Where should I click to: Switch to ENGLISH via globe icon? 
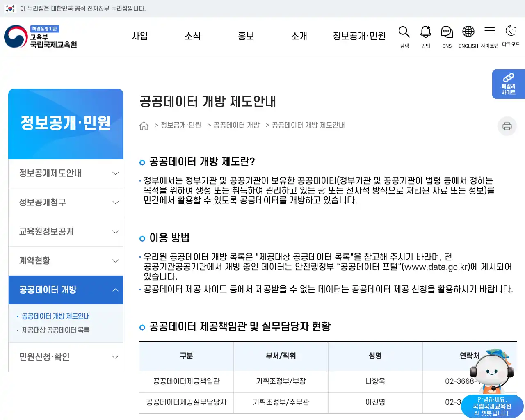click(468, 32)
